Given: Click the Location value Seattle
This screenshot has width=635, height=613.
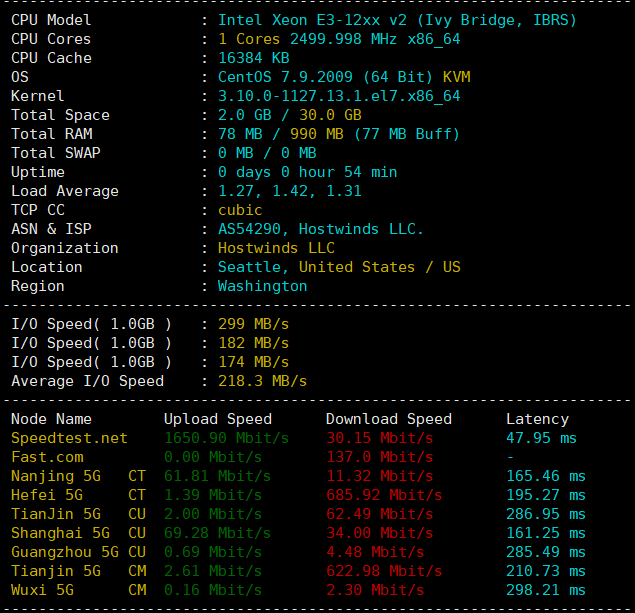Looking at the screenshot, I should [x=254, y=267].
